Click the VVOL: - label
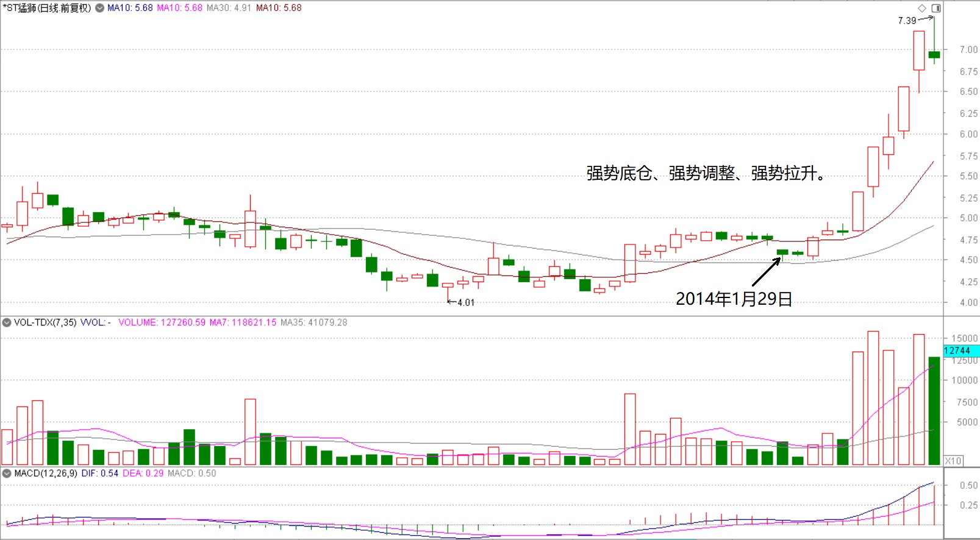 click(x=96, y=322)
